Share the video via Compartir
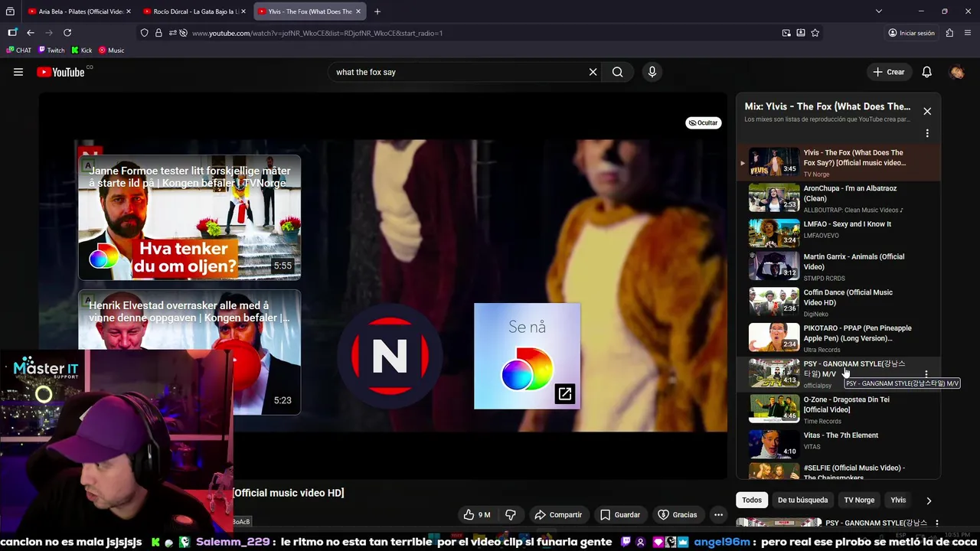This screenshot has height=551, width=980. point(558,515)
